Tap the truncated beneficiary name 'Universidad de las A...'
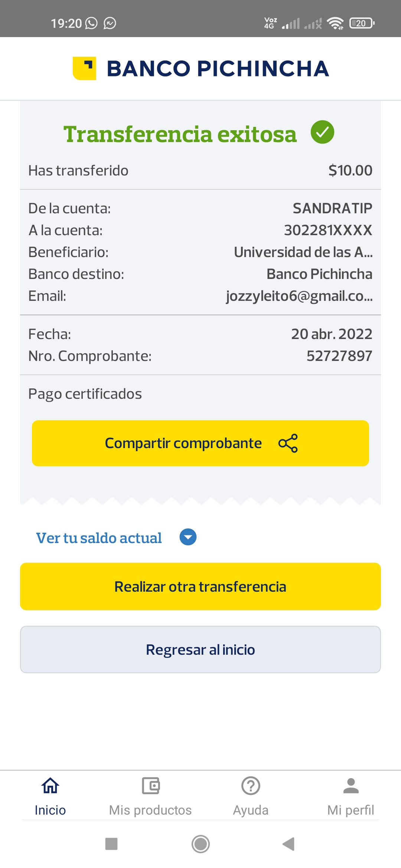This screenshot has width=401, height=868. 303,252
